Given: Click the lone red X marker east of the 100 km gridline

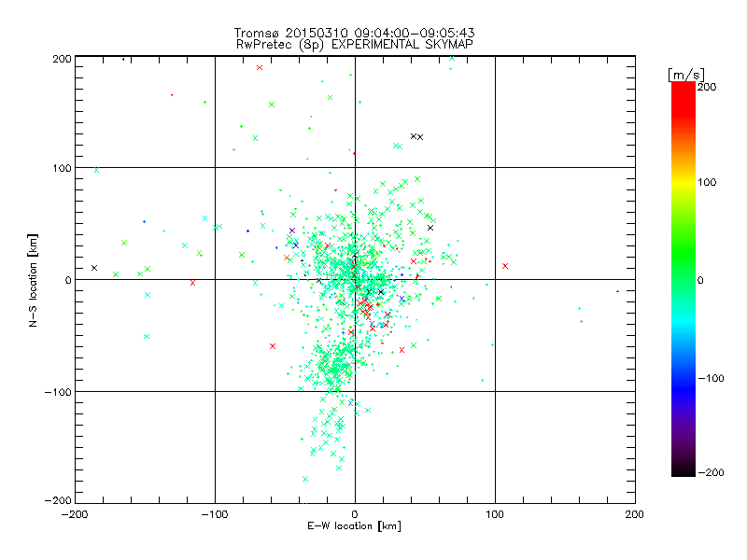Looking at the screenshot, I should click(505, 266).
